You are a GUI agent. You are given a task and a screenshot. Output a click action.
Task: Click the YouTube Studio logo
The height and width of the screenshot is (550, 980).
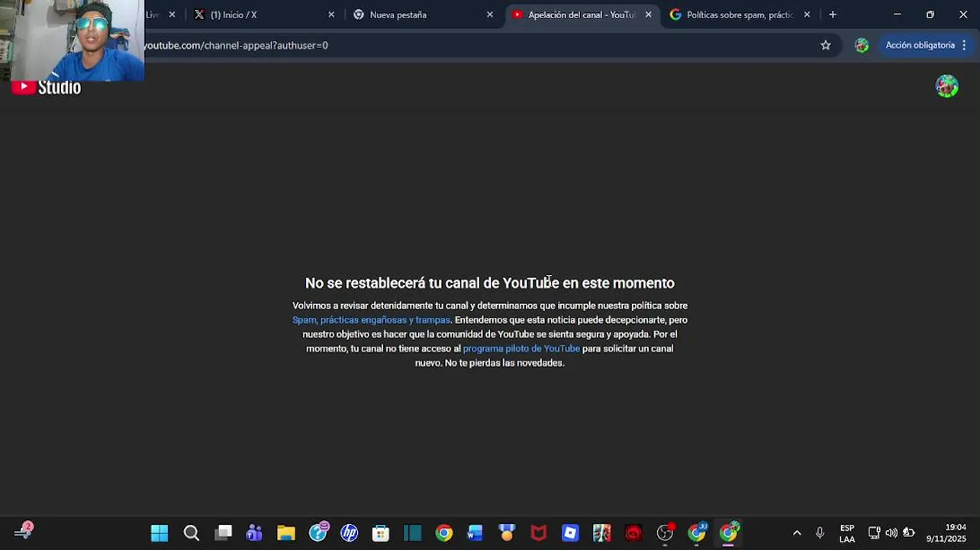pyautogui.click(x=47, y=87)
